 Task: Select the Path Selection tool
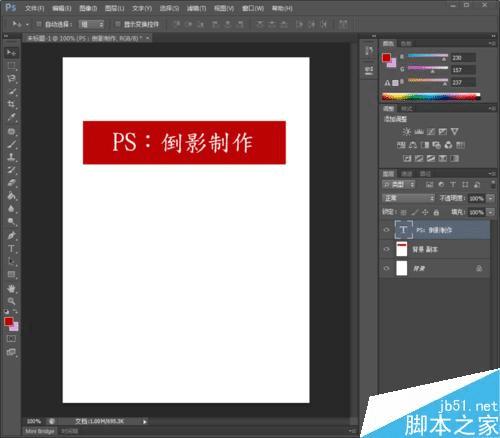pos(11,262)
